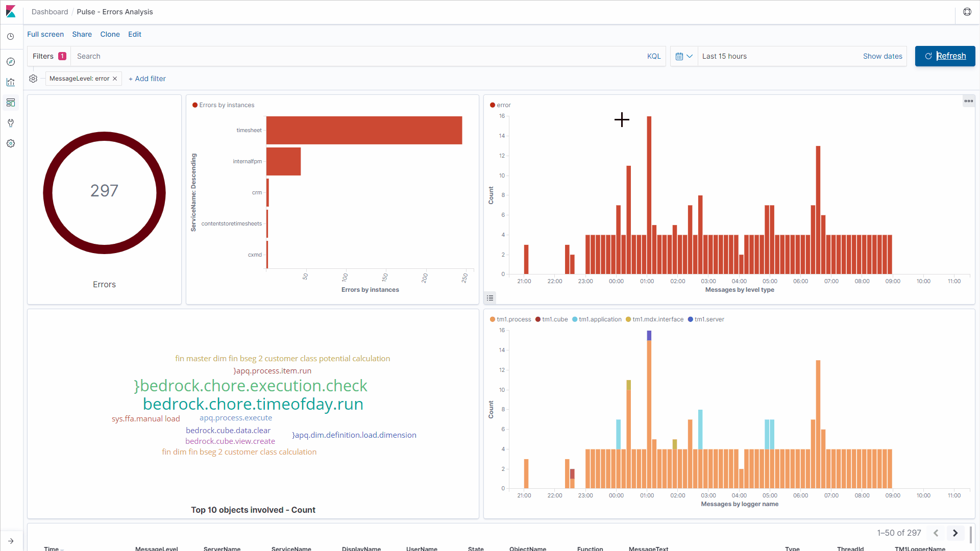Open the date picker calendar dropdown

(684, 56)
